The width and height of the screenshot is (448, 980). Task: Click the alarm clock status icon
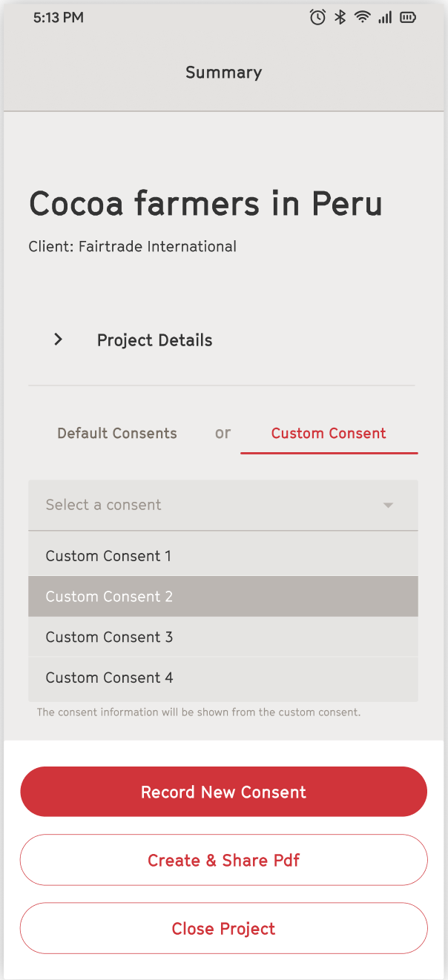pos(317,17)
